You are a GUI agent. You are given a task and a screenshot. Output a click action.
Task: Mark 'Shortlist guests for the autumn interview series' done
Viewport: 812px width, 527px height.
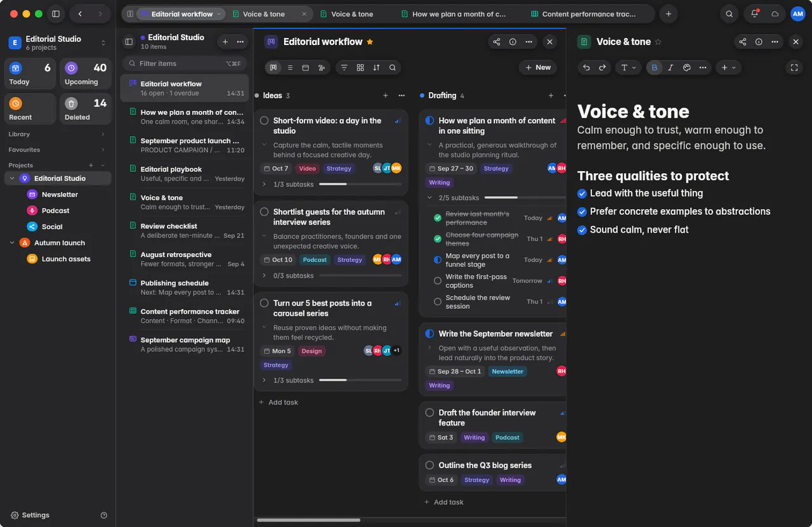coord(264,212)
